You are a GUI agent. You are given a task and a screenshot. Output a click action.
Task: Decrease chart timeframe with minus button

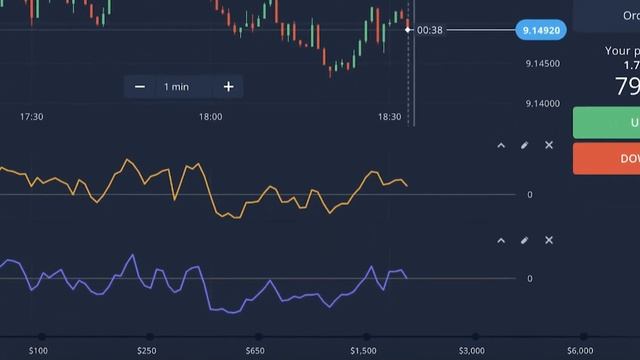click(x=140, y=87)
